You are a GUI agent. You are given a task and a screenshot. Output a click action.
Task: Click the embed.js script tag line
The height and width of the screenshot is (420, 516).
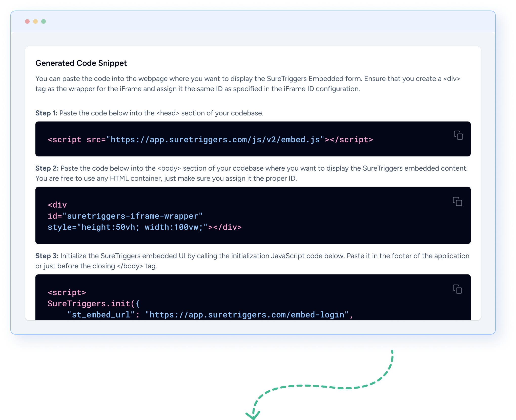point(210,139)
